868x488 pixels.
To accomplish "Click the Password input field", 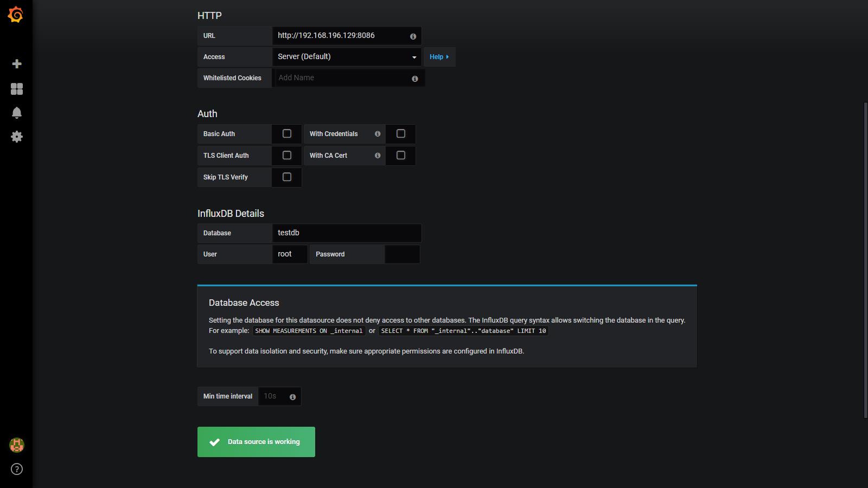I will 402,254.
